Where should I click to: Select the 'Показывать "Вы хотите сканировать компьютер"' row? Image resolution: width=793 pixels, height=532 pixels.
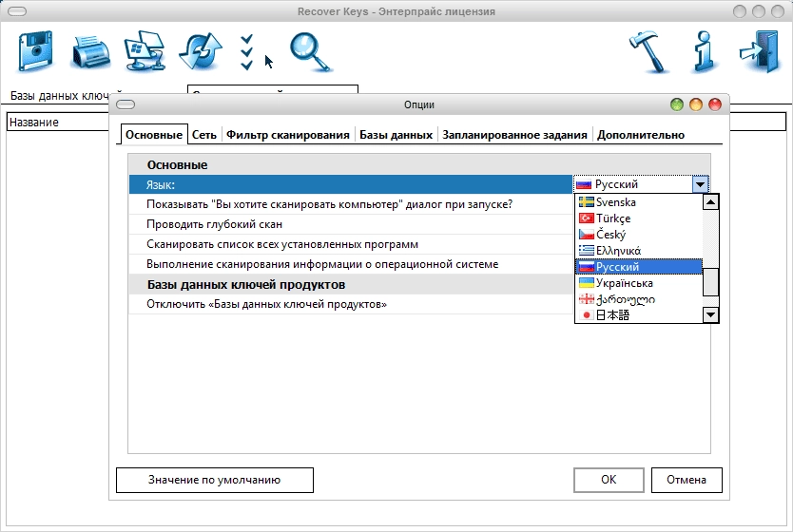point(351,204)
